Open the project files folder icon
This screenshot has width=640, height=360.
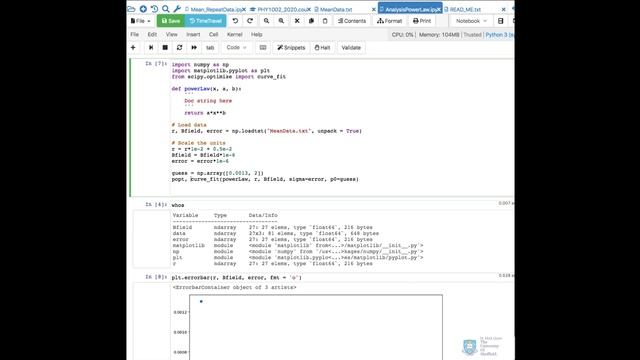coord(131,9)
